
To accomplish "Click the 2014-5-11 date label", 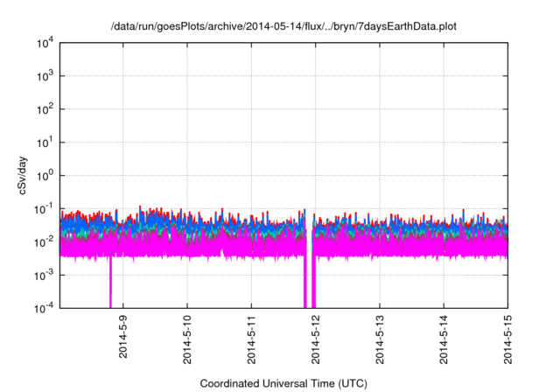I will point(251,339).
